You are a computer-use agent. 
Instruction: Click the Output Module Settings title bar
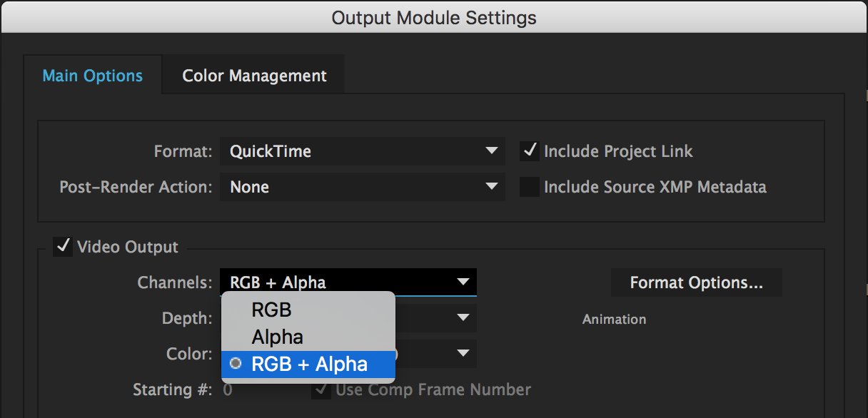click(x=434, y=17)
